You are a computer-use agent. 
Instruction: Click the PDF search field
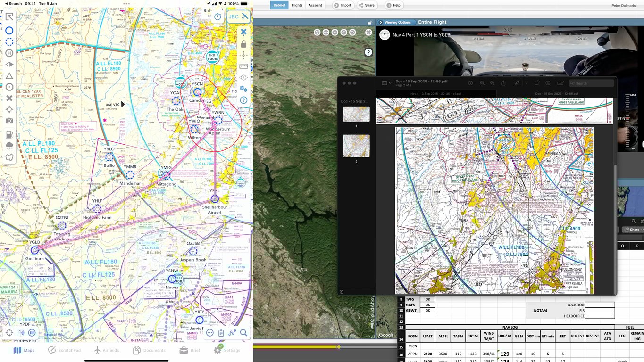point(592,83)
